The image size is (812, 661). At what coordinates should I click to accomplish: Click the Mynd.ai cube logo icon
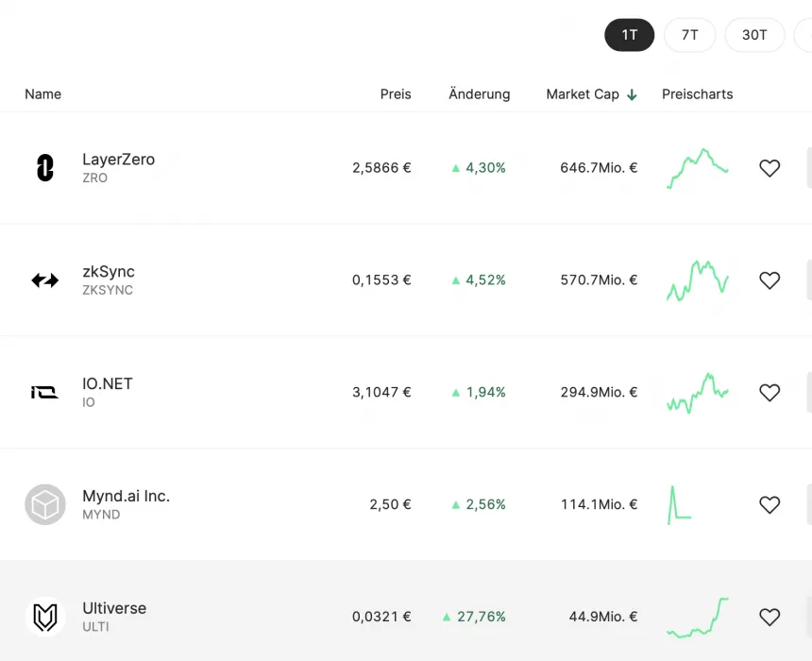coord(44,504)
